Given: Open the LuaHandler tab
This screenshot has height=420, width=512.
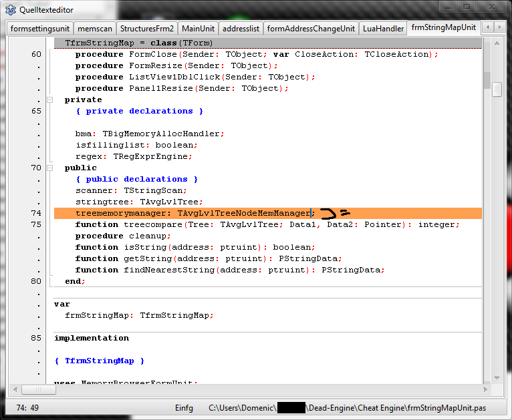Looking at the screenshot, I should [x=383, y=29].
